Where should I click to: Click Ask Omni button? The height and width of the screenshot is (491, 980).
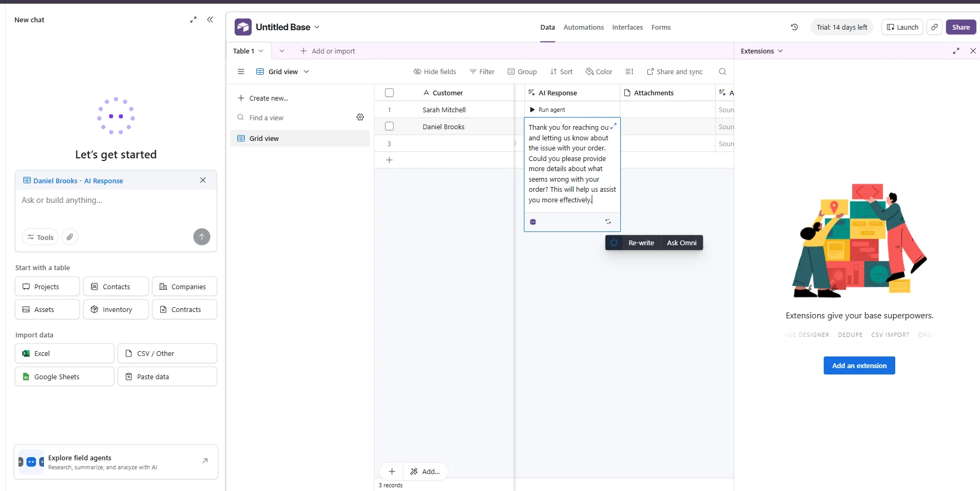681,243
